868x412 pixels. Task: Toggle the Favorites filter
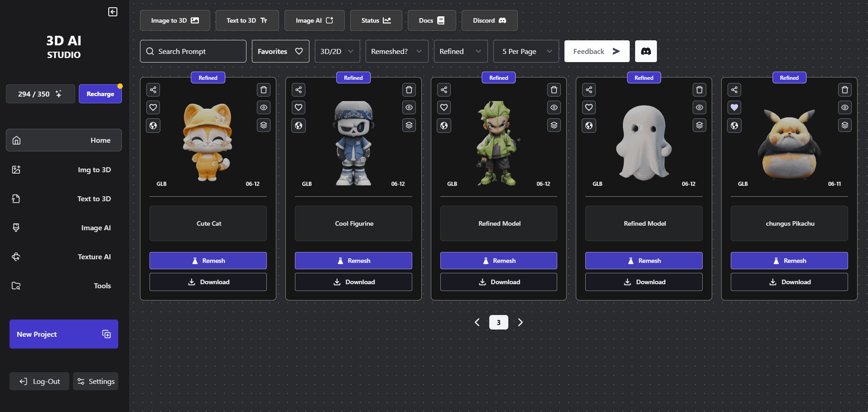tap(280, 51)
